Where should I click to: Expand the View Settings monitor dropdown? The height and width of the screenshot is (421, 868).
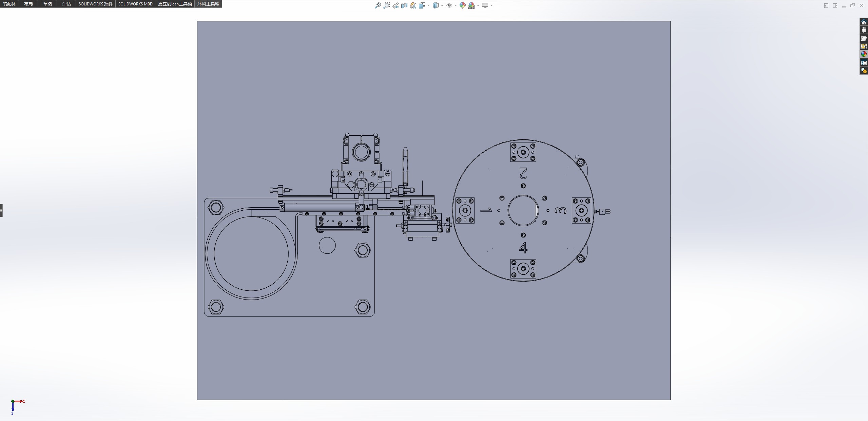click(x=491, y=5)
